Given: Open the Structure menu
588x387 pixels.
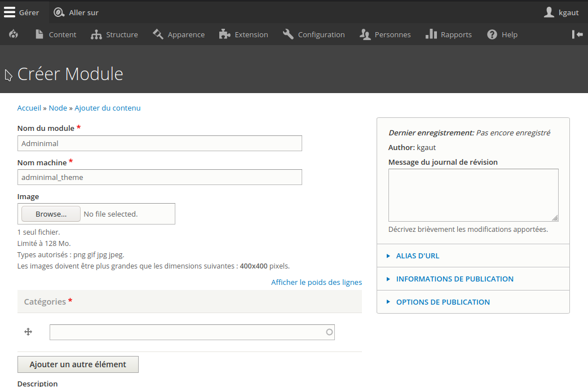Looking at the screenshot, I should 114,34.
